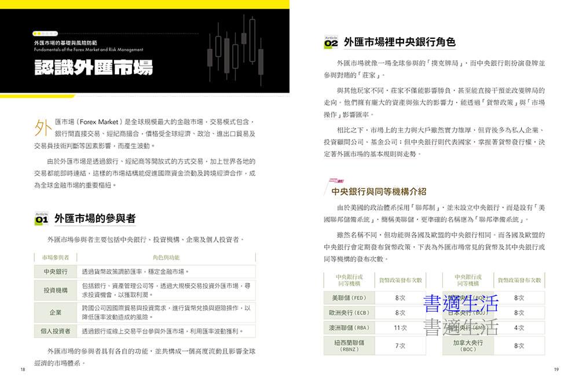Open the 外匯市場的參與者 section heading
579x392 pixels.
[x=95, y=218]
